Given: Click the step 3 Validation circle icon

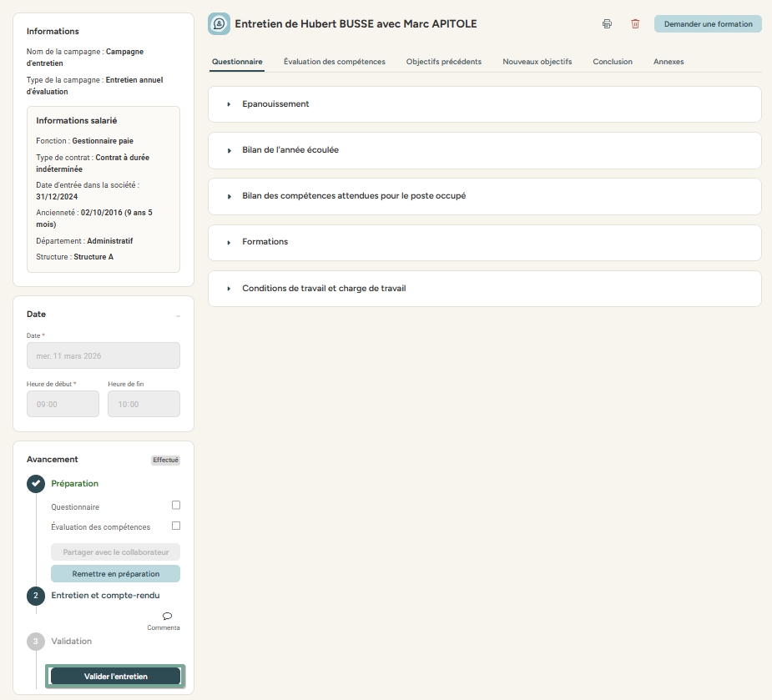Looking at the screenshot, I should [36, 642].
